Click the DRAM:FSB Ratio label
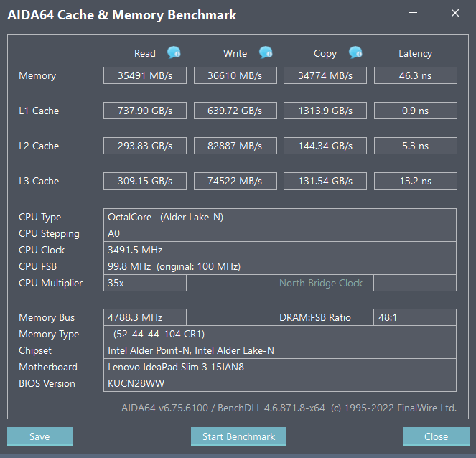The height and width of the screenshot is (458, 476). click(315, 317)
